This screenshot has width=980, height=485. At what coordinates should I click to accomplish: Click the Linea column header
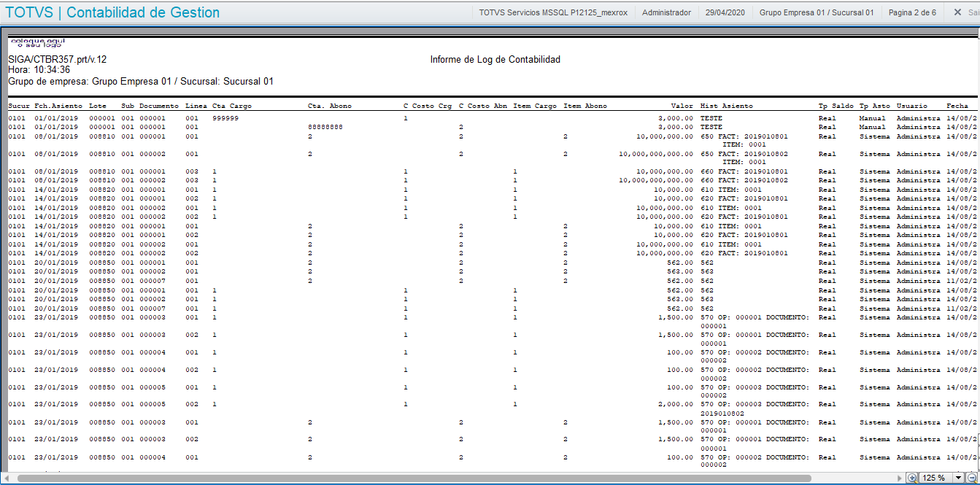pos(196,106)
